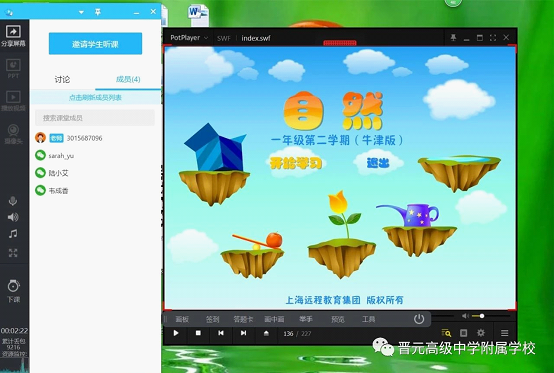Click 点击刷新成员列表 to refresh the member list

[95, 97]
